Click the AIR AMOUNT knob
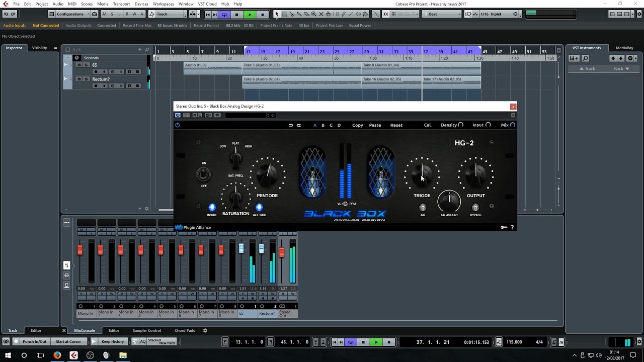The height and width of the screenshot is (362, 644). 449,202
